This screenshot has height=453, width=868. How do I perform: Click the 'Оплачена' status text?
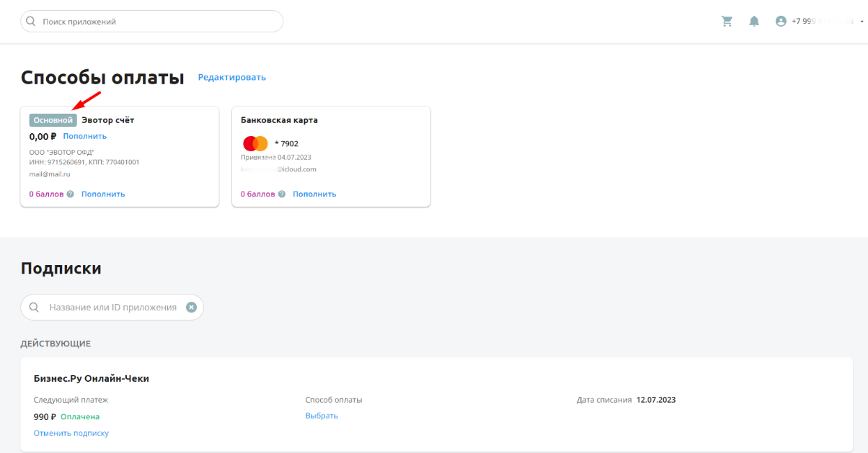[x=80, y=416]
